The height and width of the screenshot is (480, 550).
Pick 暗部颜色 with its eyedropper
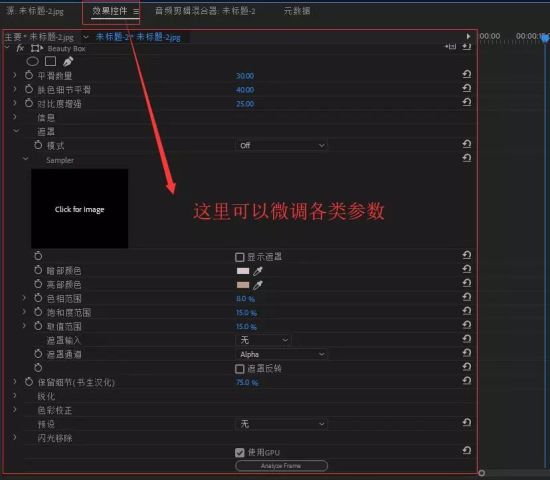coord(258,271)
